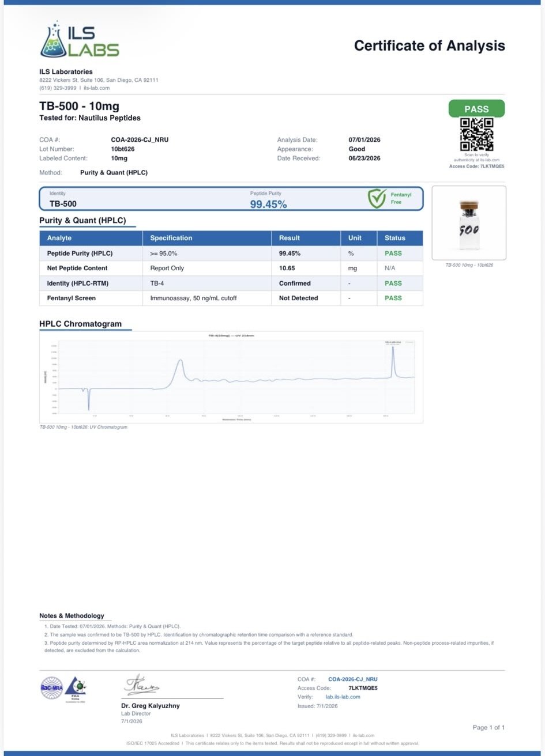This screenshot has height=756, width=545.
Task: Click the Identity TB-500 value in summary box
Action: click(63, 203)
